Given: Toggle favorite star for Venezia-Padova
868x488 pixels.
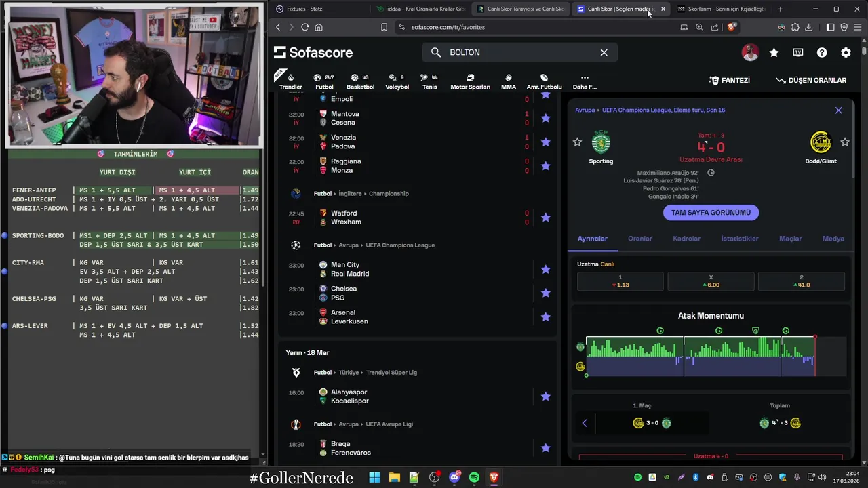Looking at the screenshot, I should (x=545, y=142).
